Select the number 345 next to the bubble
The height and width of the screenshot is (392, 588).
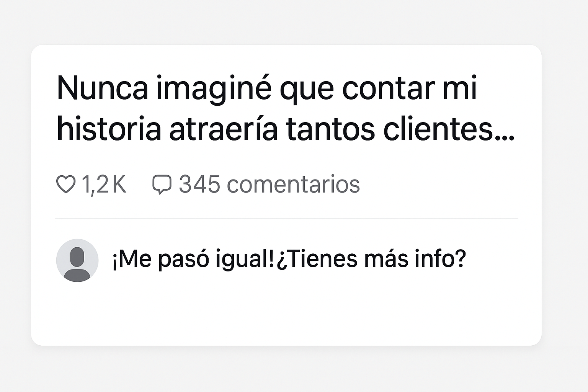point(199,184)
